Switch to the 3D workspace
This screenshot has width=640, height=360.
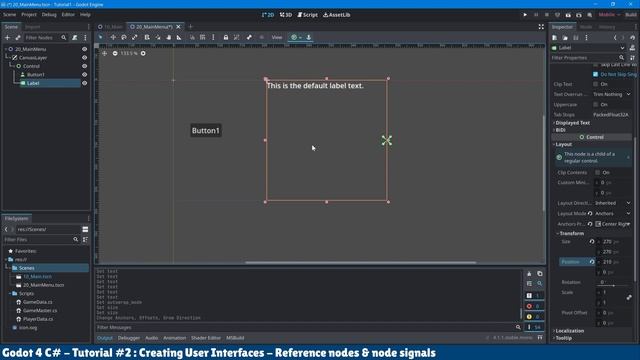click(x=286, y=15)
